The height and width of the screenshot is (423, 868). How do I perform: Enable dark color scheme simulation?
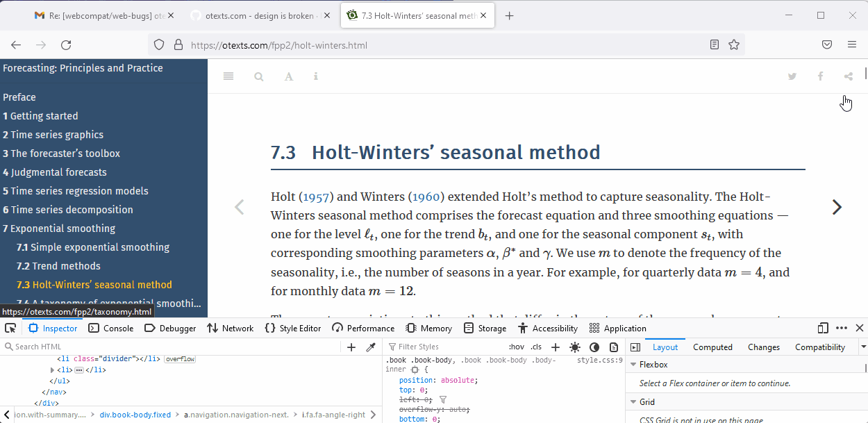594,347
